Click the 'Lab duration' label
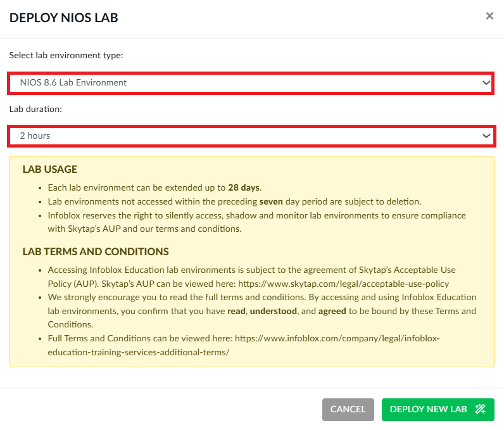 pos(35,109)
